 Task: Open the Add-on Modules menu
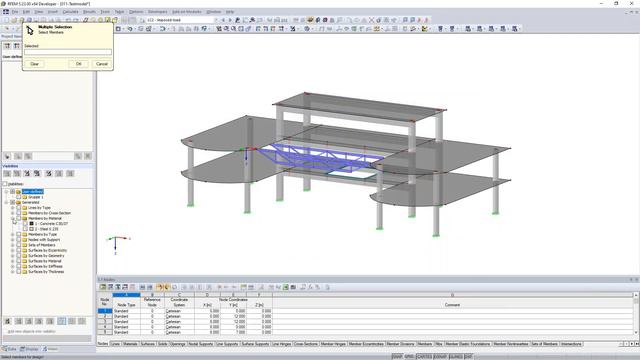tap(187, 12)
